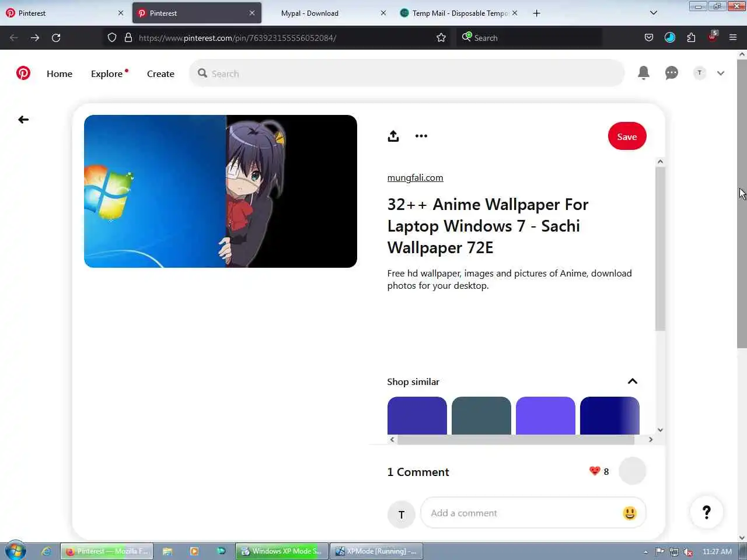Close the active Pinterest tab
This screenshot has height=560, width=747.
click(x=252, y=13)
